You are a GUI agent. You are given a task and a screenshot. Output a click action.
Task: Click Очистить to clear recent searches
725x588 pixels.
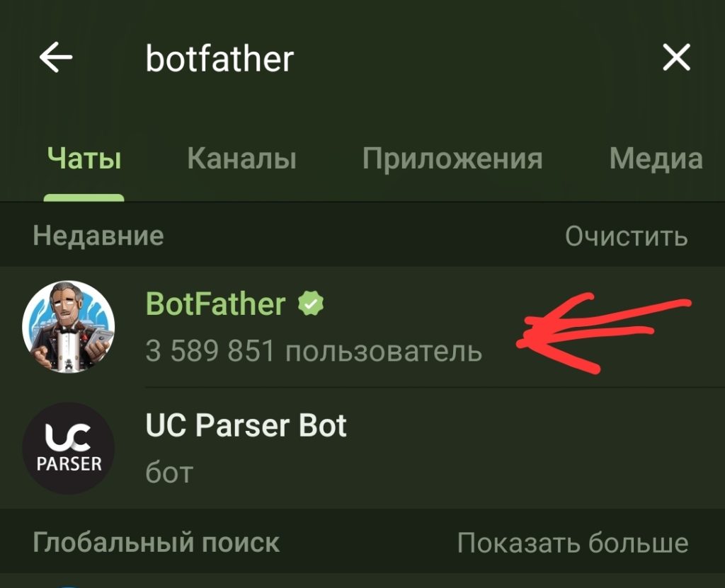(x=627, y=236)
